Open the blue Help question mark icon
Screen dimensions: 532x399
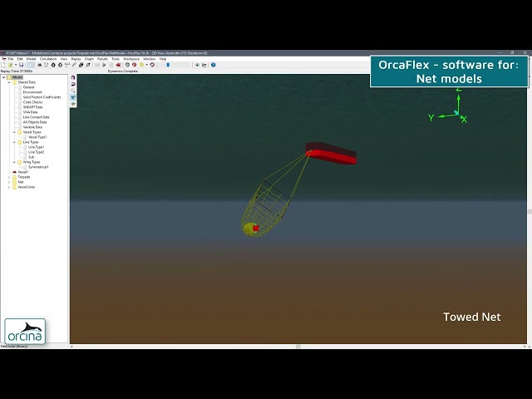pyautogui.click(x=213, y=65)
